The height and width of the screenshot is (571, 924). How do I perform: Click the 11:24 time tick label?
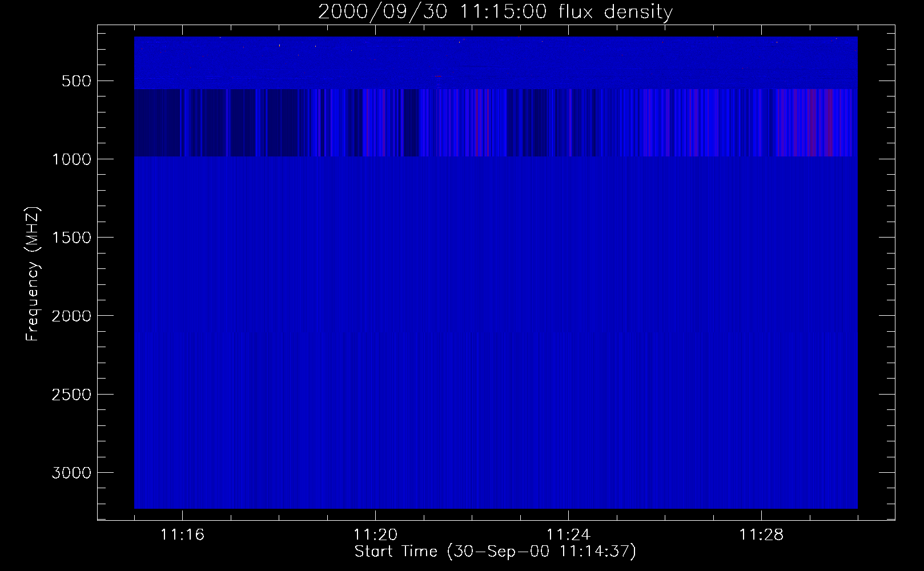[568, 534]
